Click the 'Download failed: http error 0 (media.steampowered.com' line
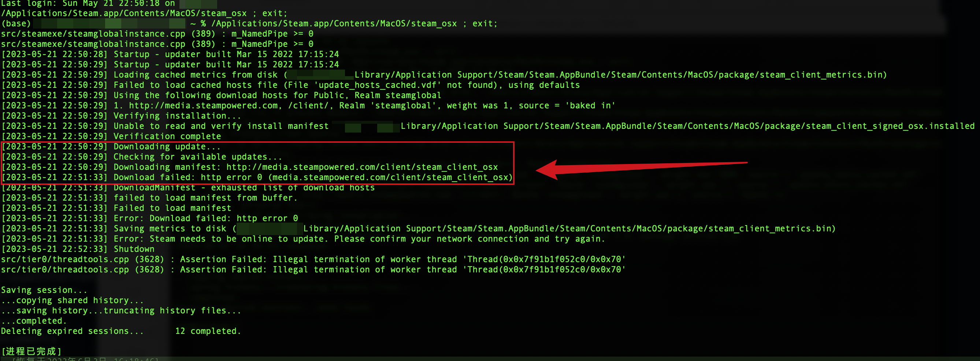Screen dimensions: 980x361 (313, 177)
